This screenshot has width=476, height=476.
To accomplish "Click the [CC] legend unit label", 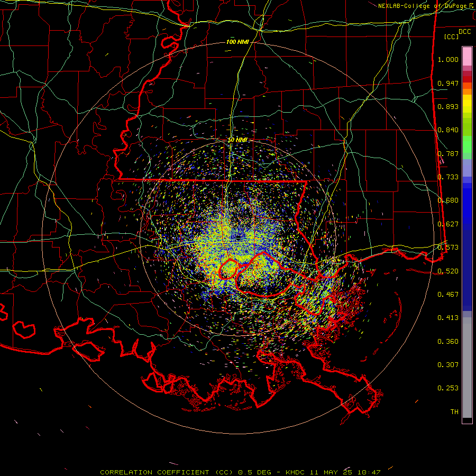I will 451,36.
